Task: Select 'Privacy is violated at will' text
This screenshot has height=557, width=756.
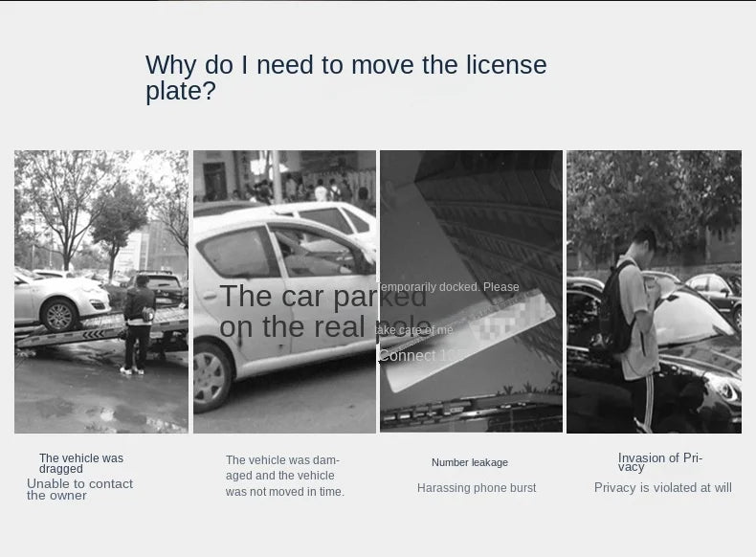Action: click(662, 488)
